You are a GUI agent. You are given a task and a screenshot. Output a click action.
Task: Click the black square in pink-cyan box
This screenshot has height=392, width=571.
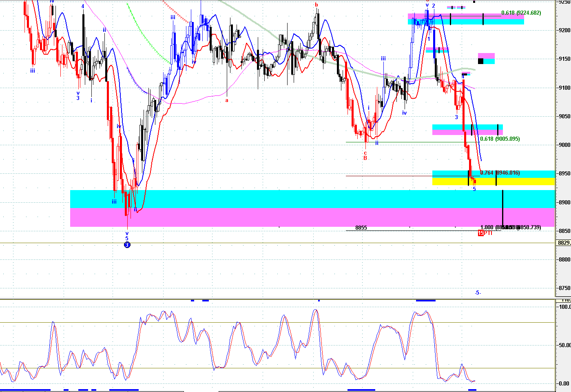point(480,61)
